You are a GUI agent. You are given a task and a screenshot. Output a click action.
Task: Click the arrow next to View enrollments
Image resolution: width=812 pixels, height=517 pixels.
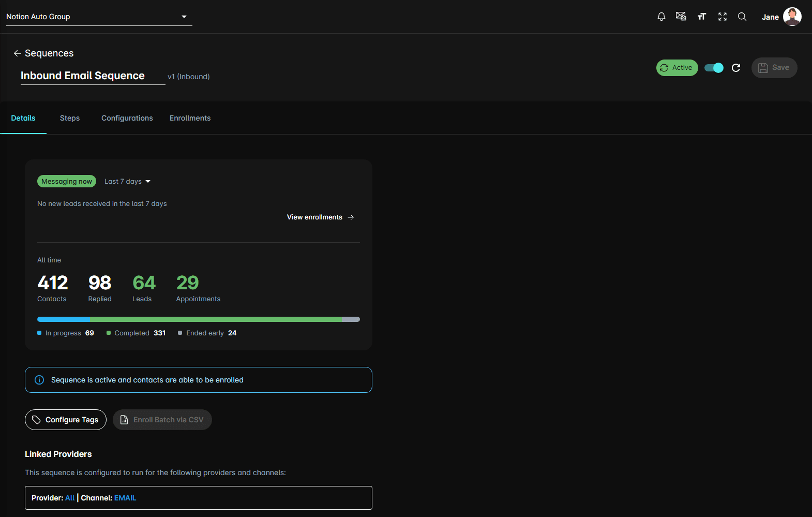tap(351, 217)
